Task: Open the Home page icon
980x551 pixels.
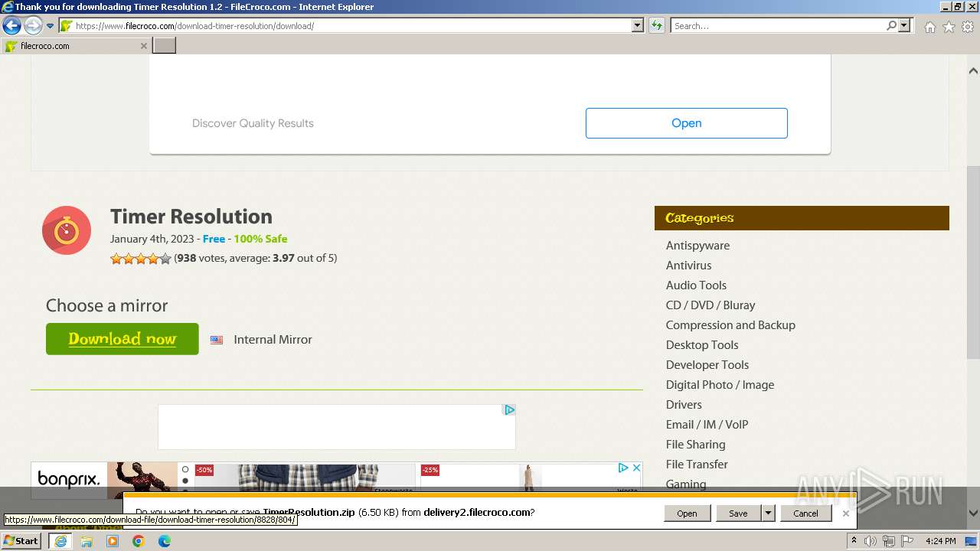Action: (929, 27)
